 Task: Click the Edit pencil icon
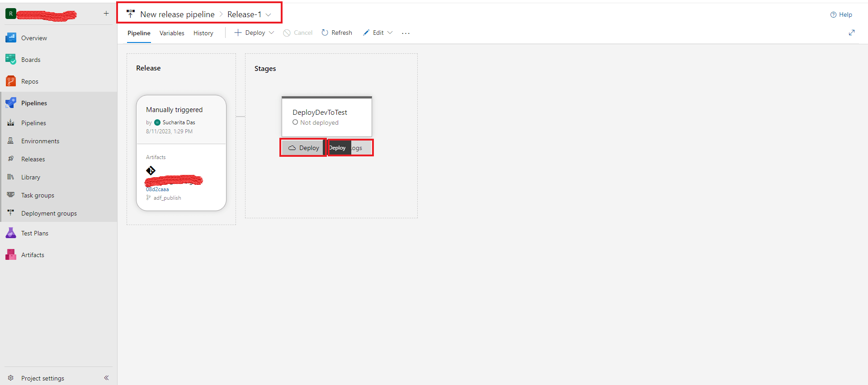(x=366, y=33)
